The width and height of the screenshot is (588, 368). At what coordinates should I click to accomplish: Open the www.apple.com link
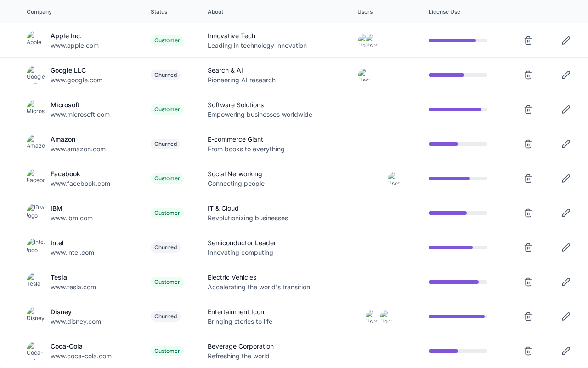[74, 46]
